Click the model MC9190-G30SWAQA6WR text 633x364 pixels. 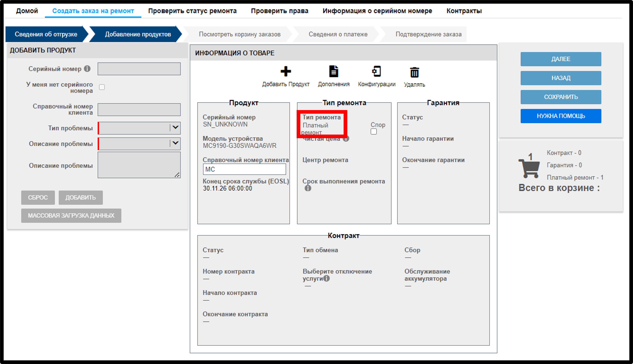click(x=239, y=145)
